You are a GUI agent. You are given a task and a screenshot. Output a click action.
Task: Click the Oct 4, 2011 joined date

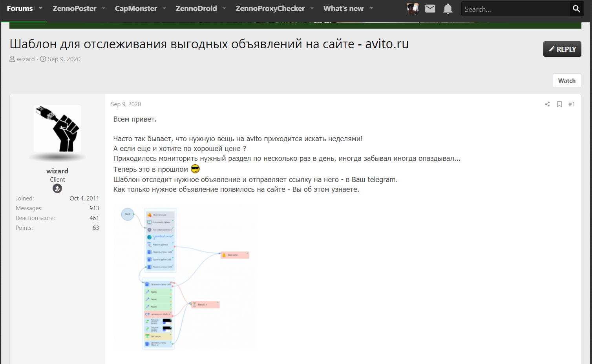[84, 198]
